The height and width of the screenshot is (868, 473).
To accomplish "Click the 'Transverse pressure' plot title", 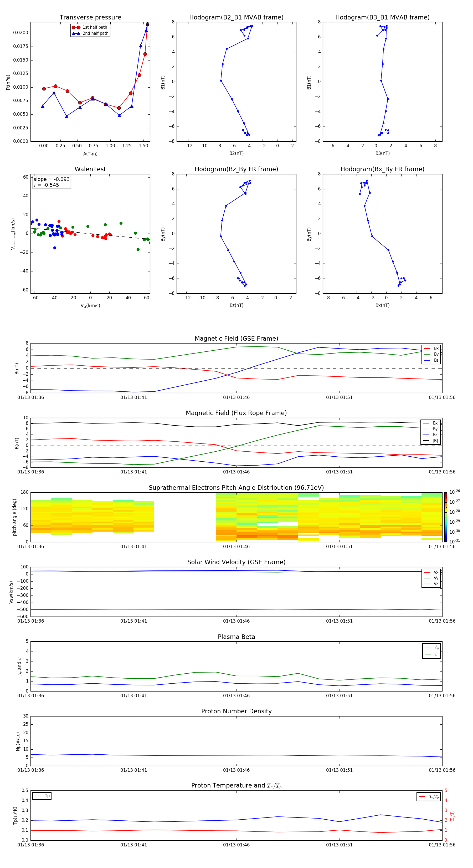I will click(90, 18).
